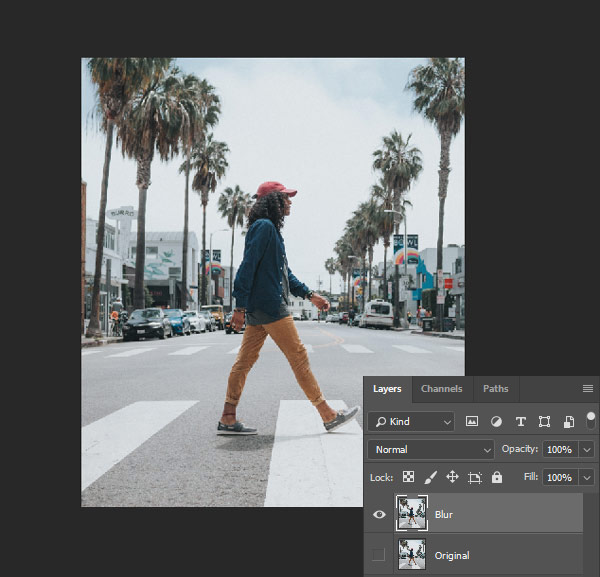
Task: Toggle the layer filtering switch
Action: [591, 420]
